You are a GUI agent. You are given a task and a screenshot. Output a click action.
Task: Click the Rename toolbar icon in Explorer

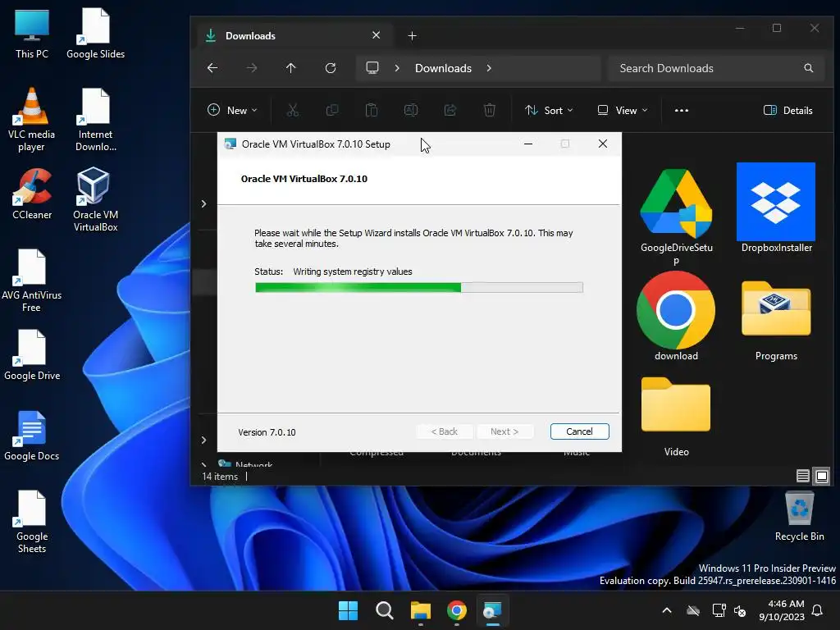click(x=411, y=111)
